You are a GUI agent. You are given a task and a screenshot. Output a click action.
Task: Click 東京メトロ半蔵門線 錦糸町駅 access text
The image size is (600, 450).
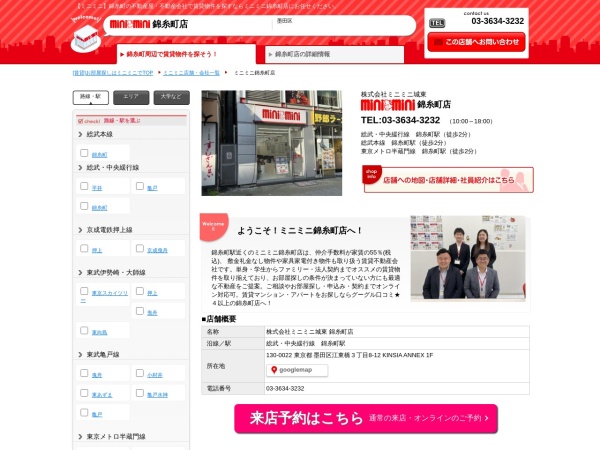point(419,152)
